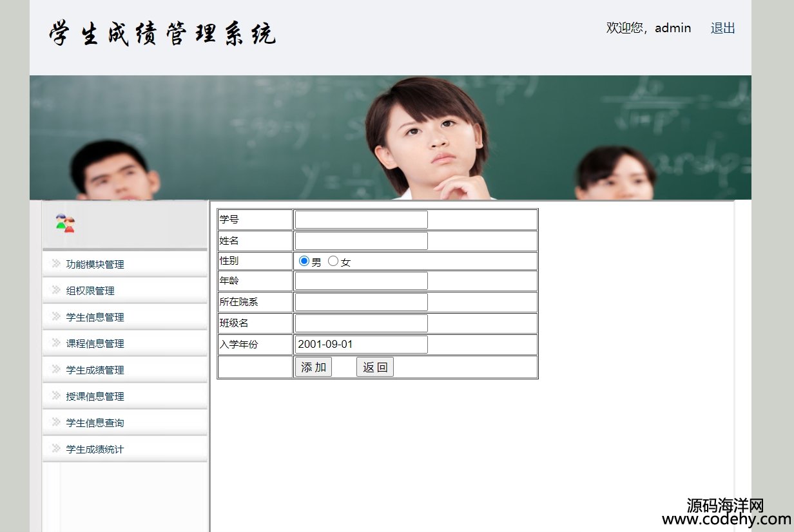
Task: Click the 添加 button
Action: pos(313,367)
